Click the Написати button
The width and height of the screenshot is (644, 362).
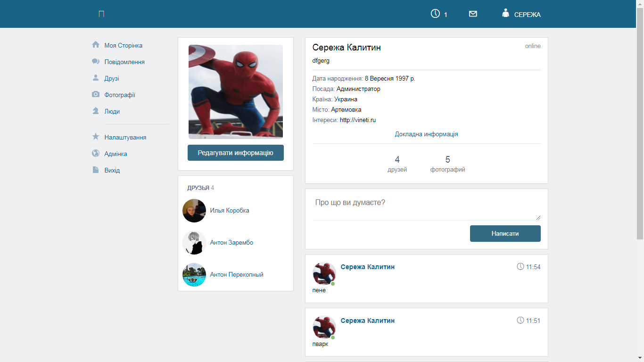[505, 233]
